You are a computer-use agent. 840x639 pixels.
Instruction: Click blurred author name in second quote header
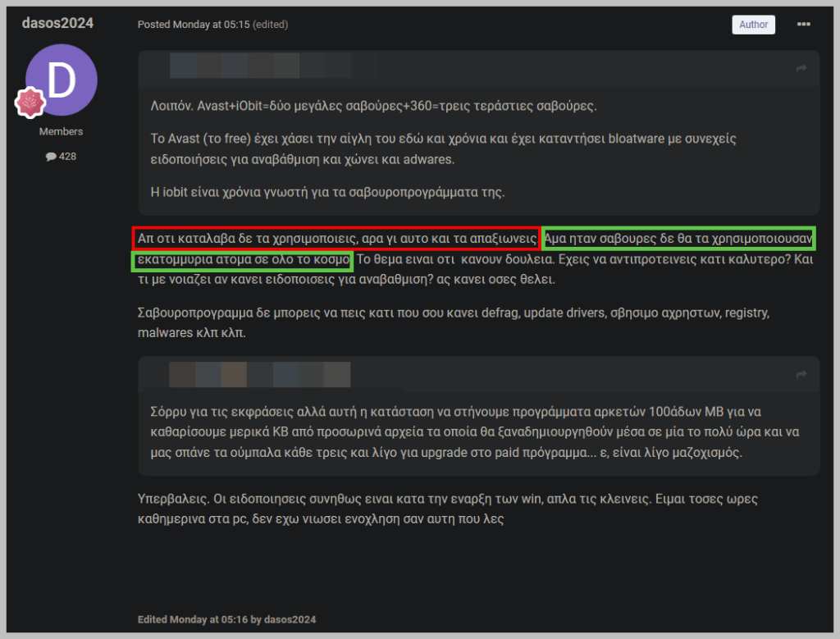(260, 374)
